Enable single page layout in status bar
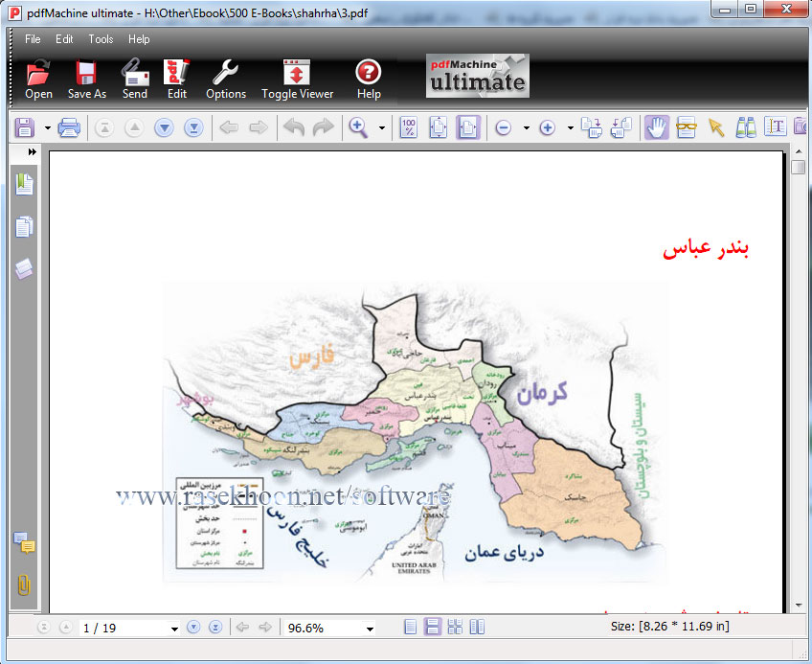 (x=410, y=628)
